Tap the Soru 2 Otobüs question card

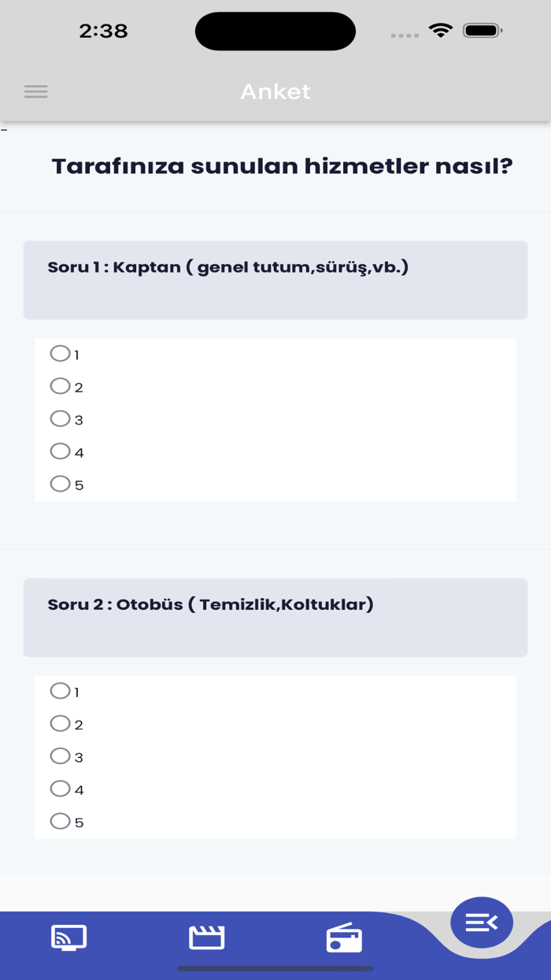(275, 617)
